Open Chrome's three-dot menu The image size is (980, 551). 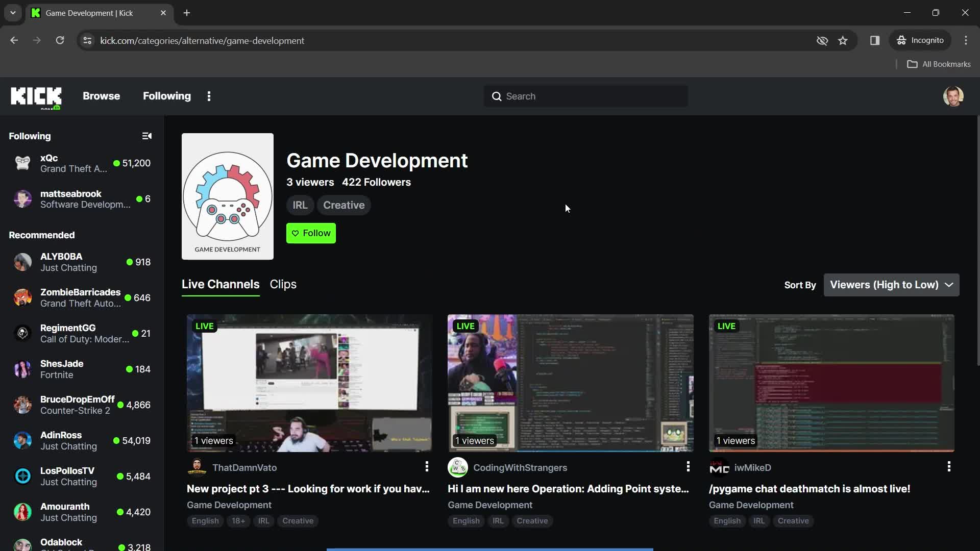(x=966, y=41)
